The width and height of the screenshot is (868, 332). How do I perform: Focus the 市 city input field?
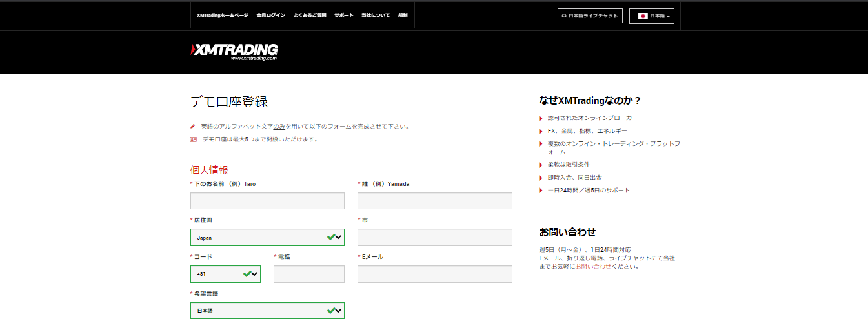point(435,237)
